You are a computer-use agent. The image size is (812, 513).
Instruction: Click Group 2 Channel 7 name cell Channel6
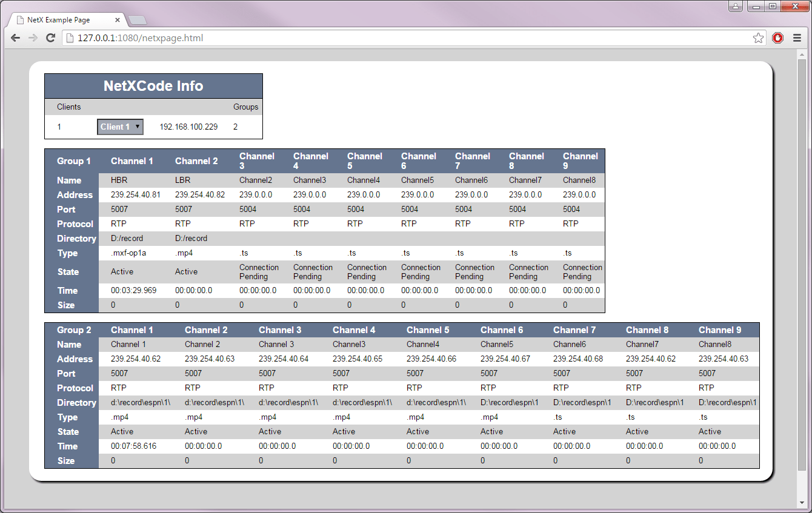pos(570,345)
